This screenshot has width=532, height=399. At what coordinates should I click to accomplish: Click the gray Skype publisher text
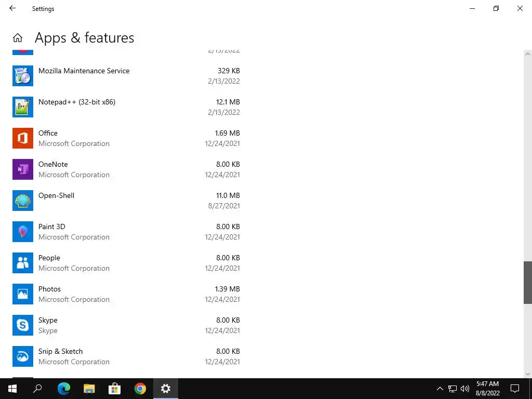point(48,331)
